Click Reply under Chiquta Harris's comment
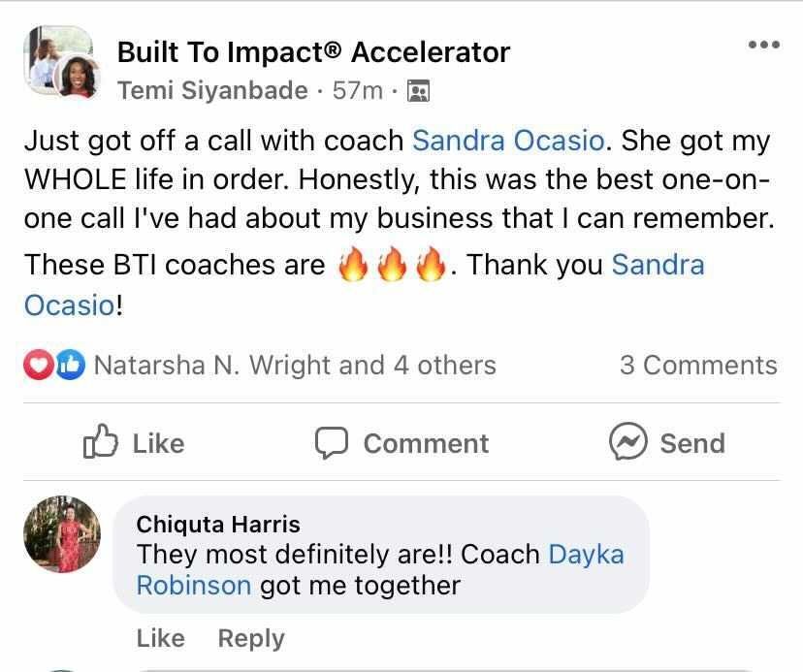The image size is (803, 672). [250, 638]
